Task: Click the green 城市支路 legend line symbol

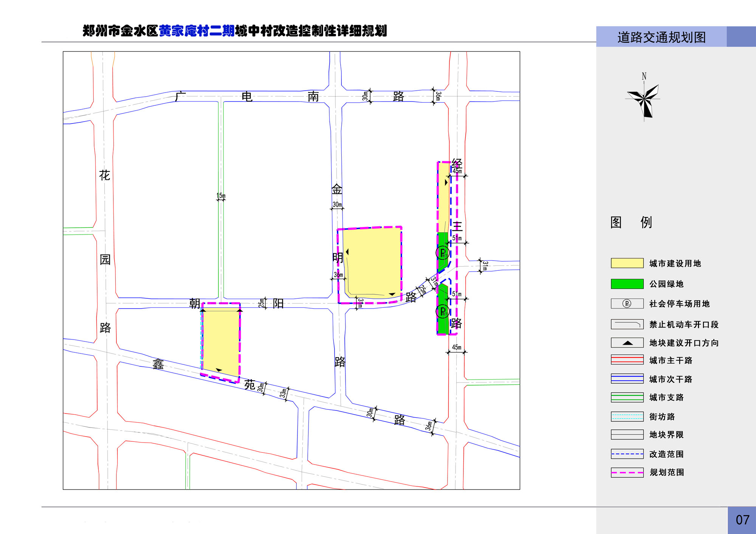Action: 627,397
